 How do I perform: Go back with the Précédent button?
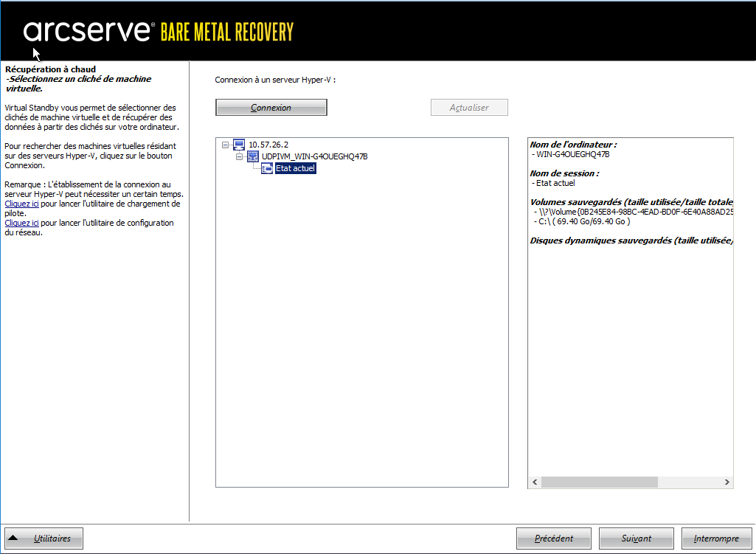click(553, 538)
